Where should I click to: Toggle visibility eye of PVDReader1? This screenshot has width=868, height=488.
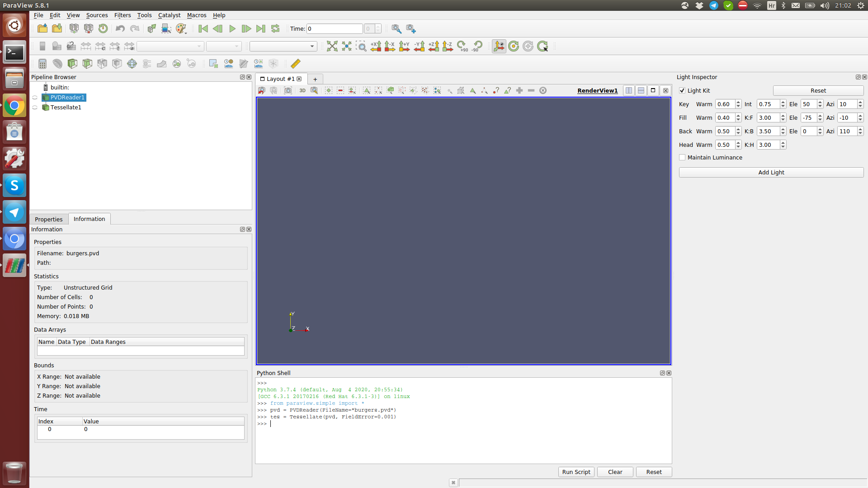pyautogui.click(x=35, y=98)
